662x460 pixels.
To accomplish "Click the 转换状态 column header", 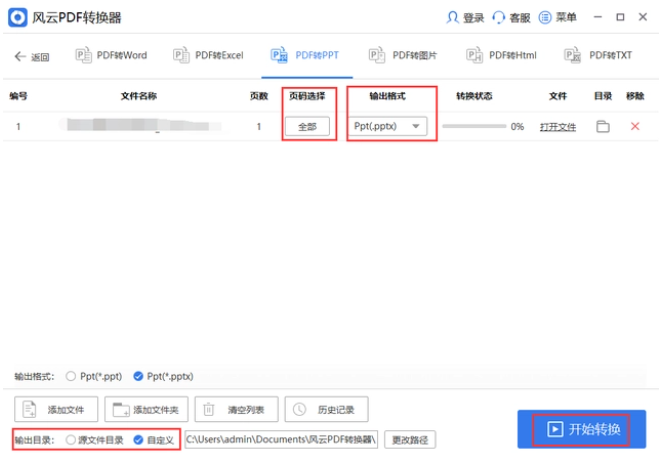I will (x=474, y=96).
